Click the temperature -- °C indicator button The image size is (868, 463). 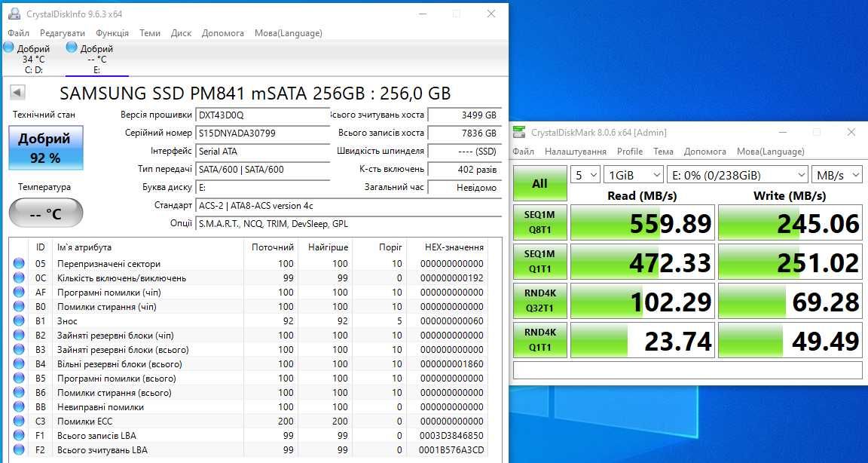coord(46,213)
